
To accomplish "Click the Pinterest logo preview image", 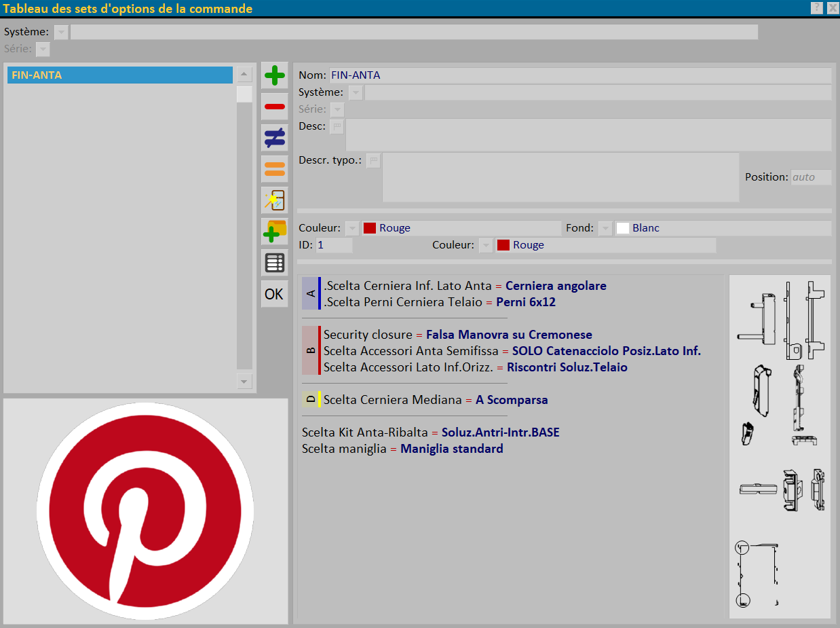I will pos(145,511).
